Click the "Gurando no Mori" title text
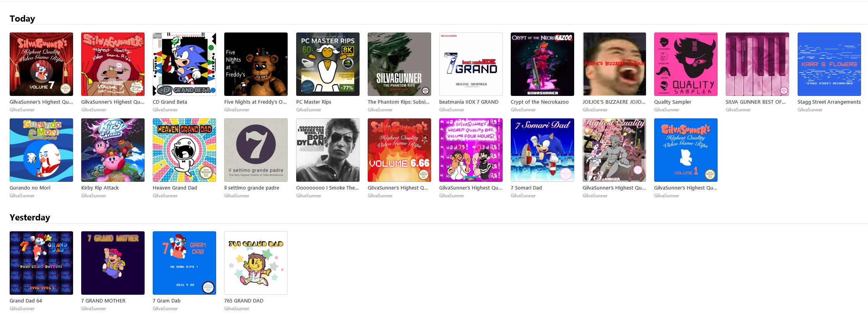 click(x=30, y=188)
